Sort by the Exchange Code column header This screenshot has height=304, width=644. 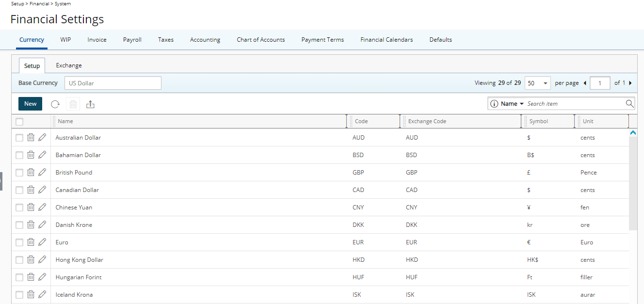[427, 121]
